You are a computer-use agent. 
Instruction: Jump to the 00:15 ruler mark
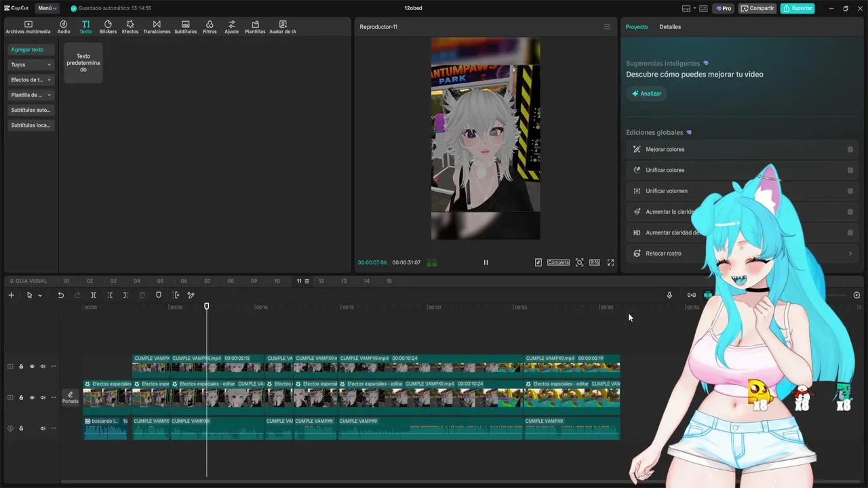[x=347, y=307]
